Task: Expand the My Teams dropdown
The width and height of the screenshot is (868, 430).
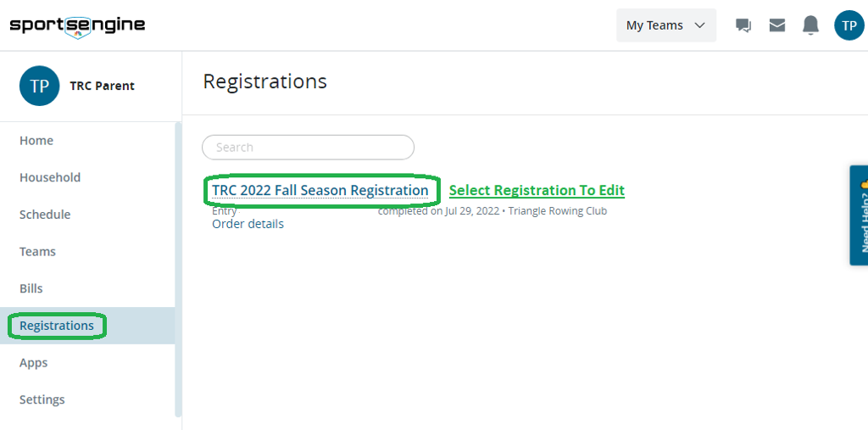Action: pos(665,25)
